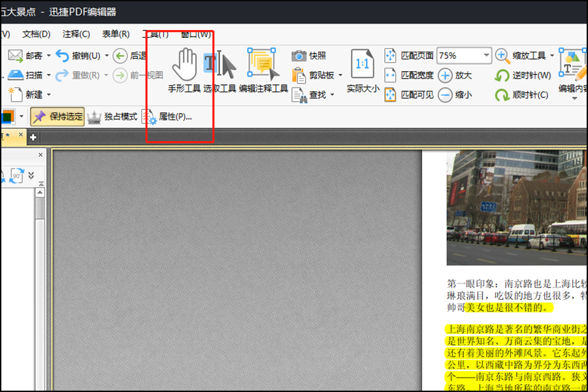This screenshot has height=392, width=588.
Task: Set view to Actual Size (实际大小)
Action: (x=363, y=71)
